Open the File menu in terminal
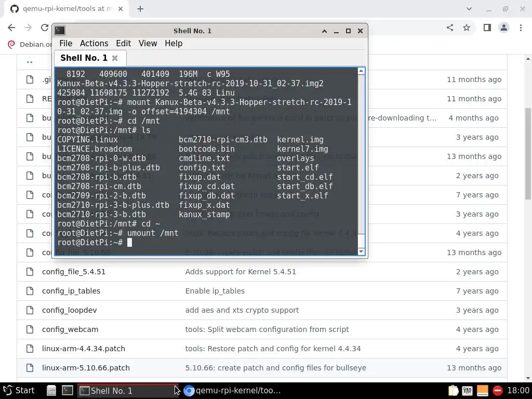 pyautogui.click(x=66, y=44)
